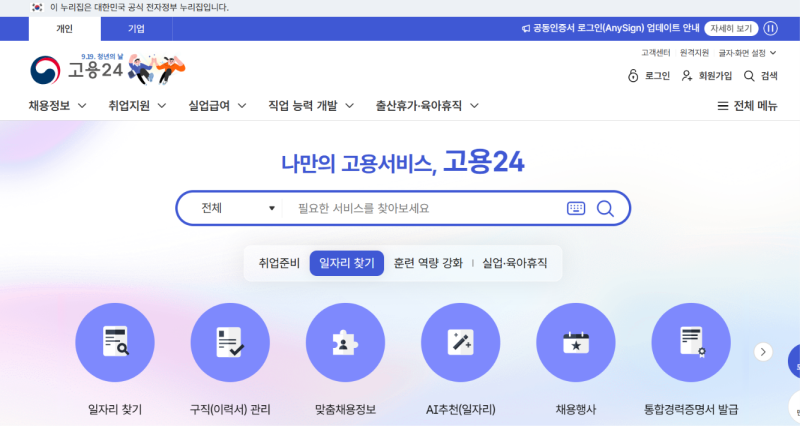800x426 pixels.
Task: Click the 공동인증서 로그인 업데이트 안내 notice
Action: point(616,29)
